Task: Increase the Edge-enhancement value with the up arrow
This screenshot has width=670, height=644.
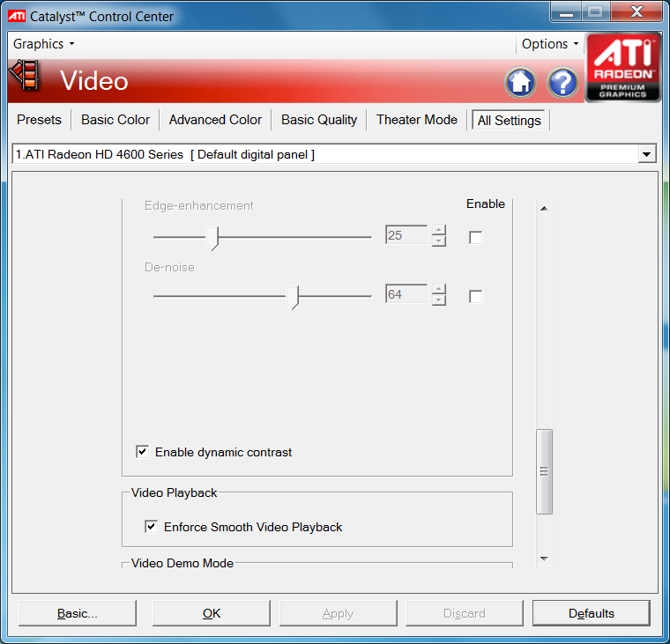Action: [439, 230]
